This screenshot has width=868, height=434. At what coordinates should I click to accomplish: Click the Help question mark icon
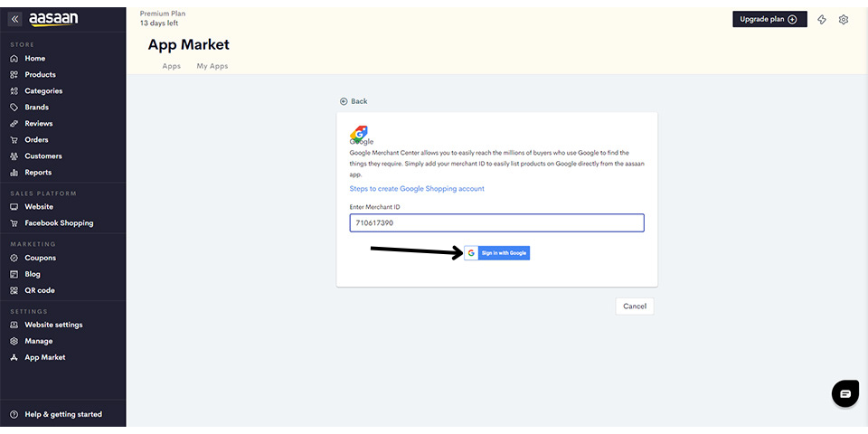tap(14, 415)
